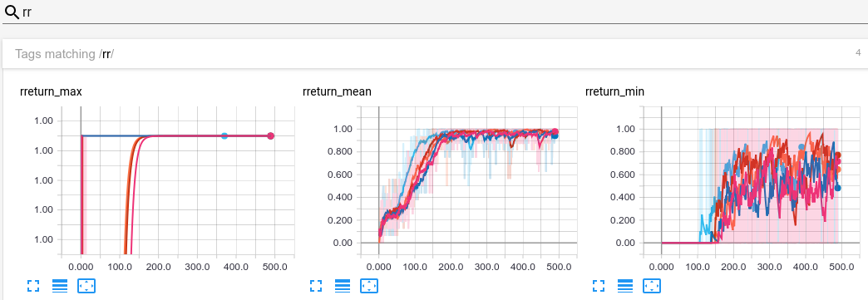The image size is (868, 300).
Task: Select pink endpoint dot on rreturn_max curve
Action: pos(271,135)
